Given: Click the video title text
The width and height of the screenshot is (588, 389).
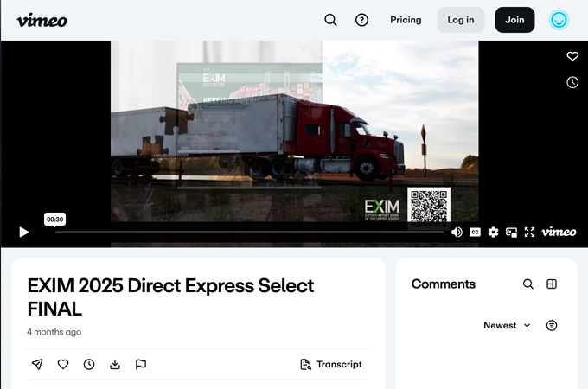Looking at the screenshot, I should [x=170, y=297].
